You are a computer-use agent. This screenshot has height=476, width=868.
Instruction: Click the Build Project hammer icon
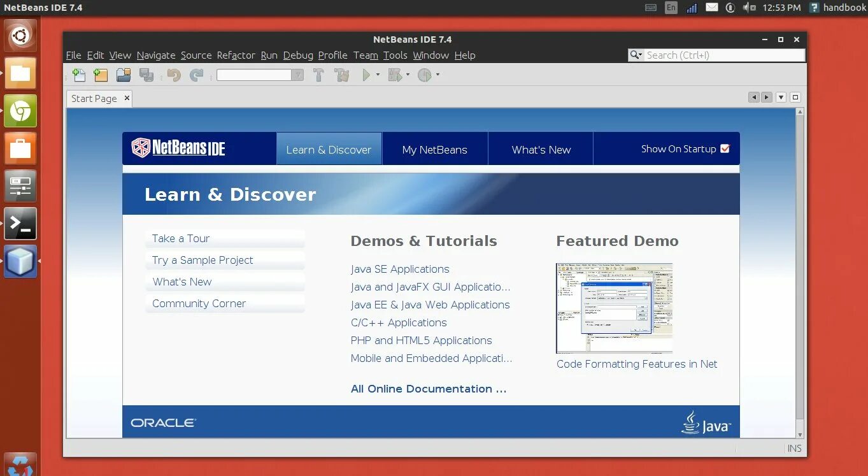(318, 75)
